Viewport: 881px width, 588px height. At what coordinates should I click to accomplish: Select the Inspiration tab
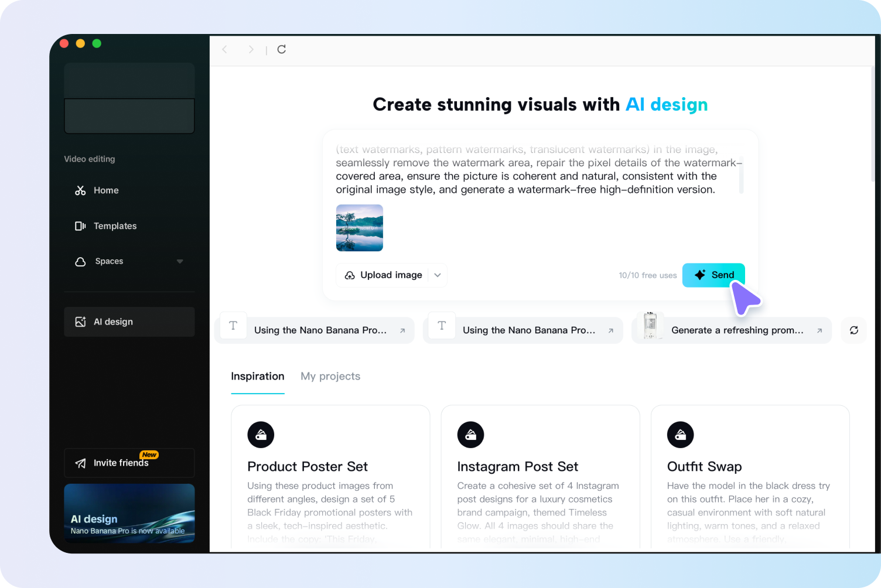pos(258,376)
